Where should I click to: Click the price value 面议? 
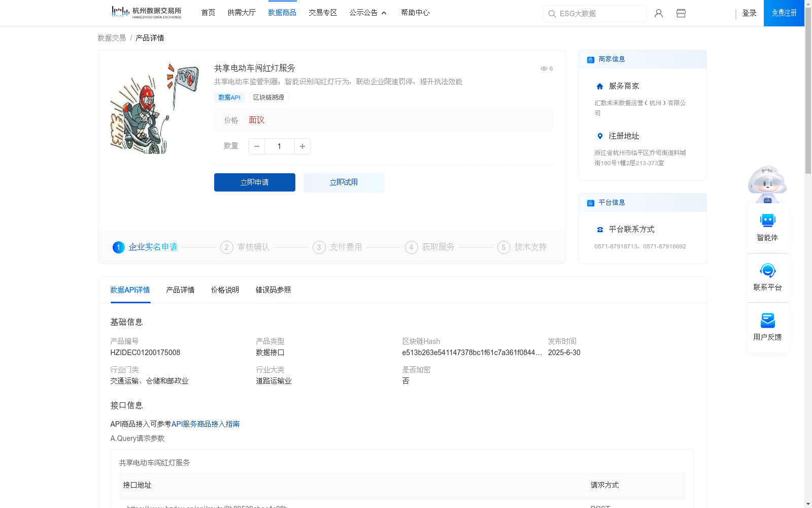coord(257,120)
